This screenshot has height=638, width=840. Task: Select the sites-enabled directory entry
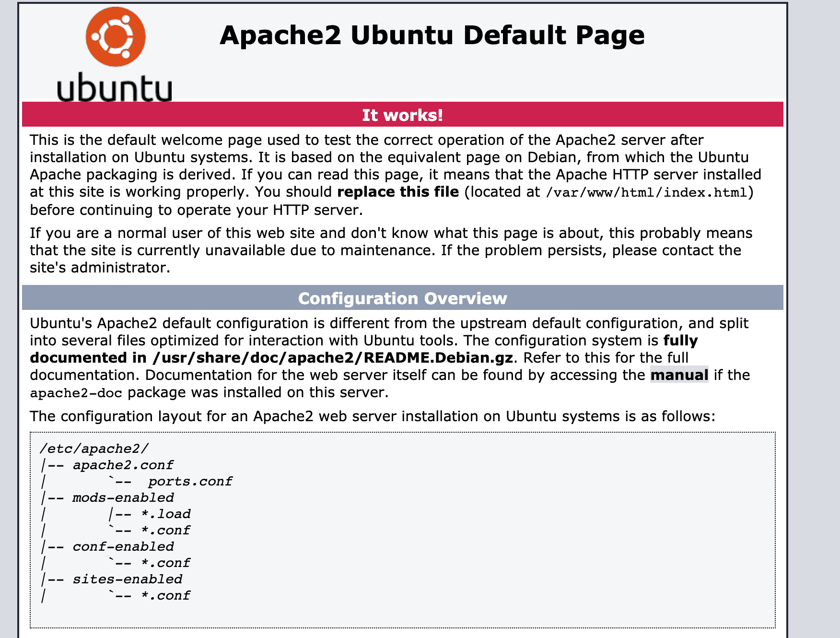click(127, 579)
